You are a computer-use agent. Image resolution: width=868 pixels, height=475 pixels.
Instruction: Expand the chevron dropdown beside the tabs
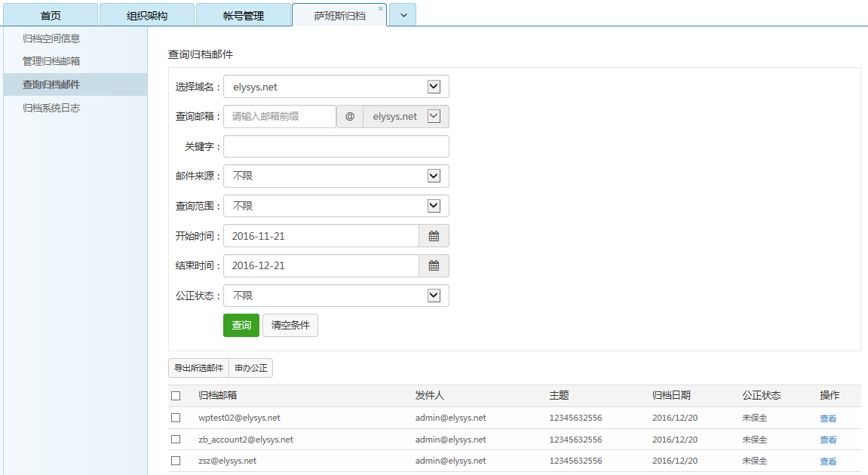click(x=402, y=14)
